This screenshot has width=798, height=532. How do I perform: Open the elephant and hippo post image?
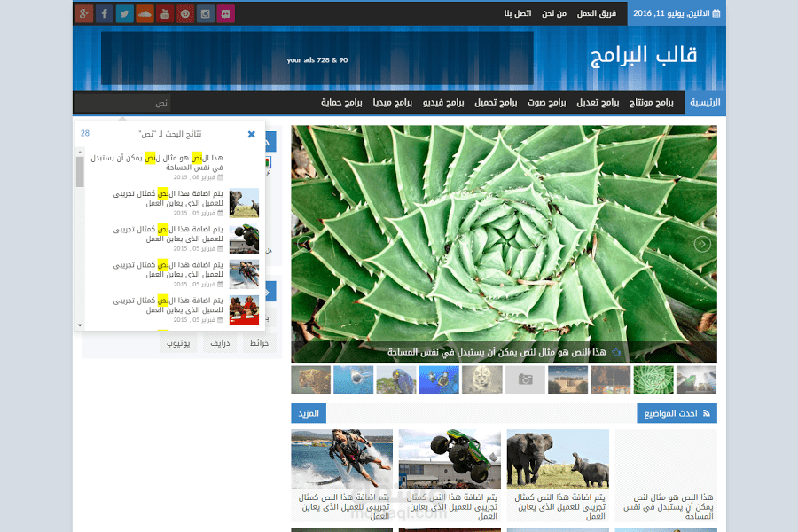pyautogui.click(x=558, y=458)
